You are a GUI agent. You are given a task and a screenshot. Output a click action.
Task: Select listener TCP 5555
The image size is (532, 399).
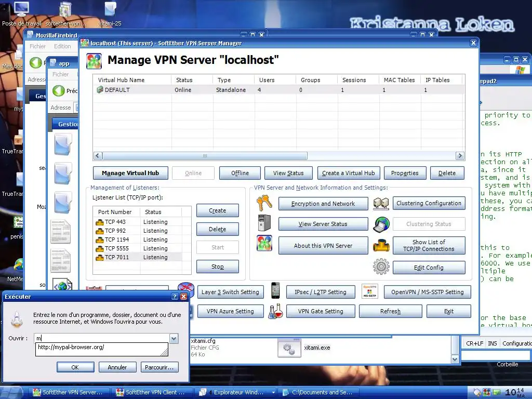138,248
